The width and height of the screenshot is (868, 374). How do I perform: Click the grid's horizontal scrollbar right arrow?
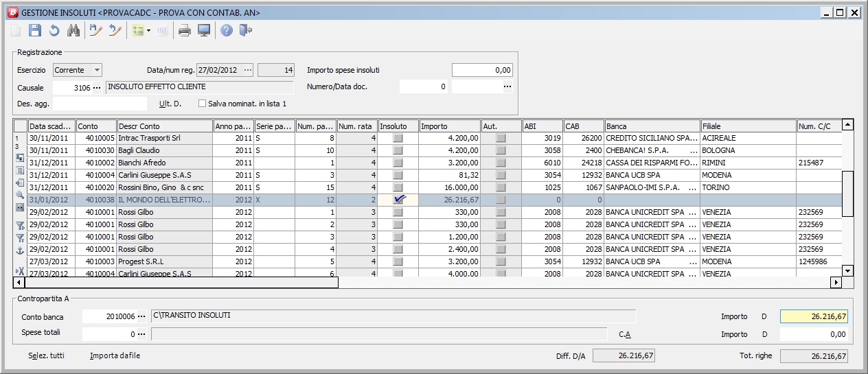point(836,282)
